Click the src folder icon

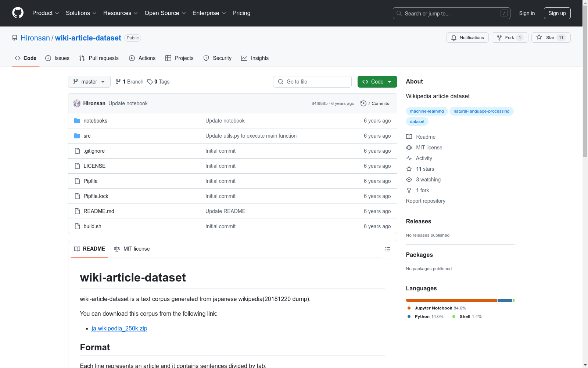click(x=77, y=136)
